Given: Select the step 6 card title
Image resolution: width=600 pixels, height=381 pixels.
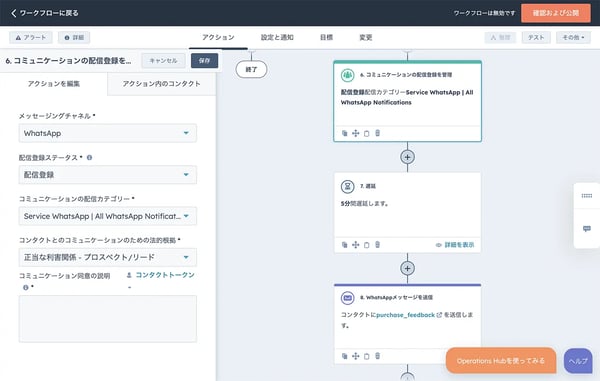Looking at the screenshot, I should point(406,75).
